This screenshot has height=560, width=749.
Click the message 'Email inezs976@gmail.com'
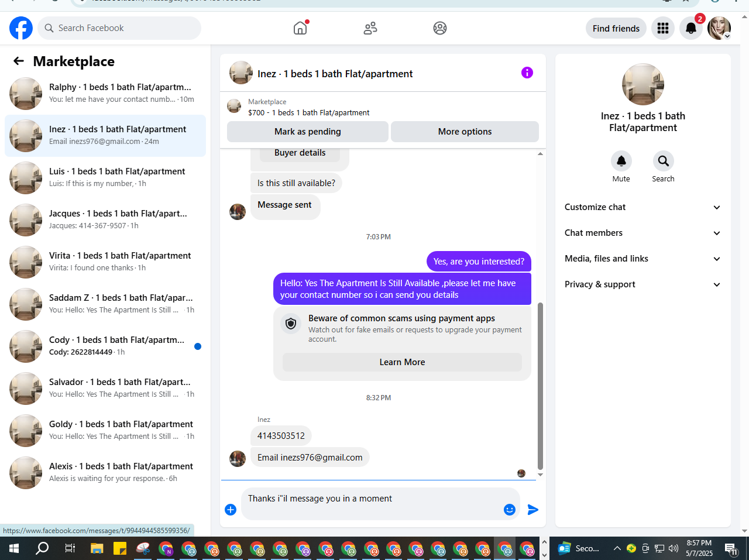click(x=310, y=458)
